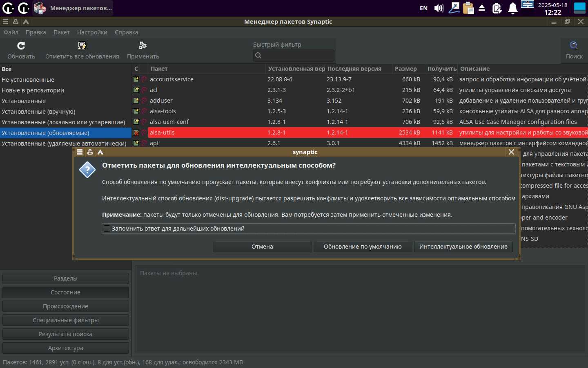The height and width of the screenshot is (368, 588).
Task: Click the Debian swirl icon beside apt
Action: point(144,143)
